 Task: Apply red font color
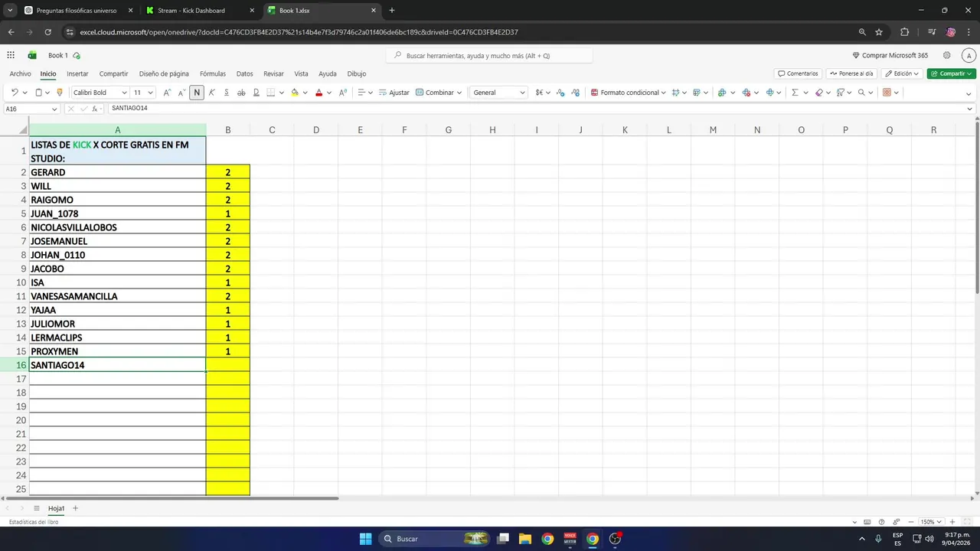point(319,93)
